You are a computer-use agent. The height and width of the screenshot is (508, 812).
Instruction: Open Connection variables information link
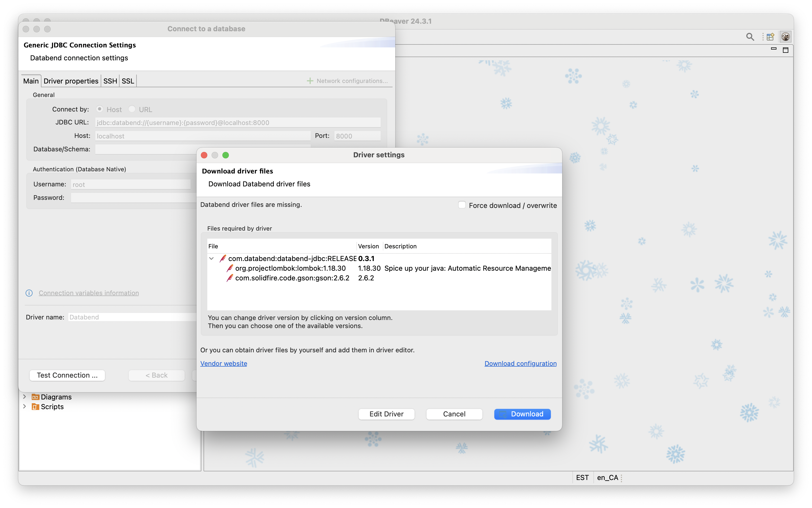tap(89, 293)
